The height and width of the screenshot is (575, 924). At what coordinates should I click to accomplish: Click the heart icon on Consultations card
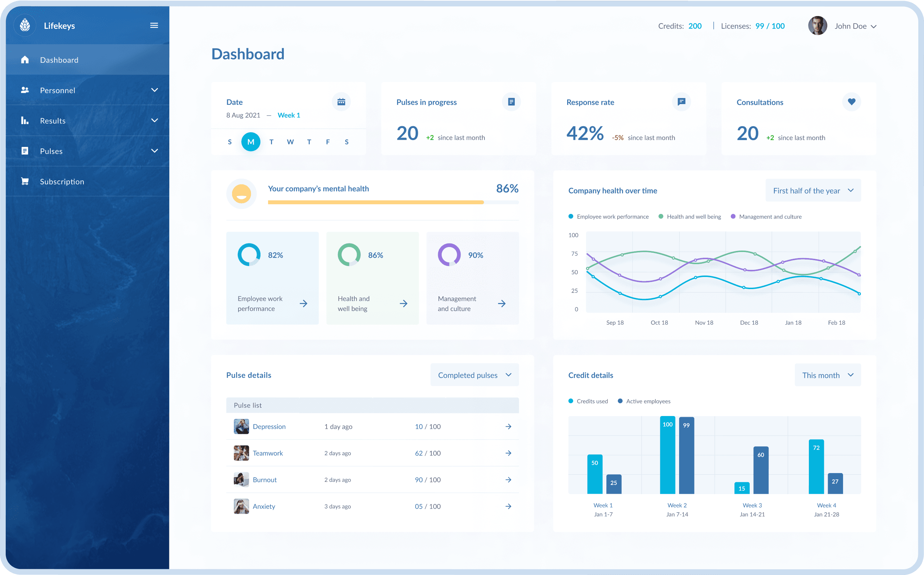point(851,102)
